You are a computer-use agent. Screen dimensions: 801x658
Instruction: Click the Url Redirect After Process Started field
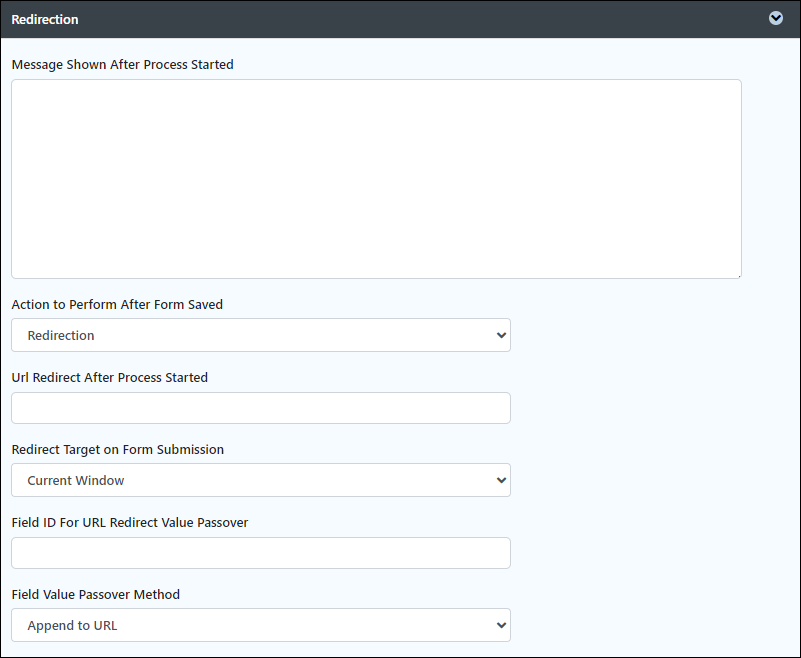point(261,408)
